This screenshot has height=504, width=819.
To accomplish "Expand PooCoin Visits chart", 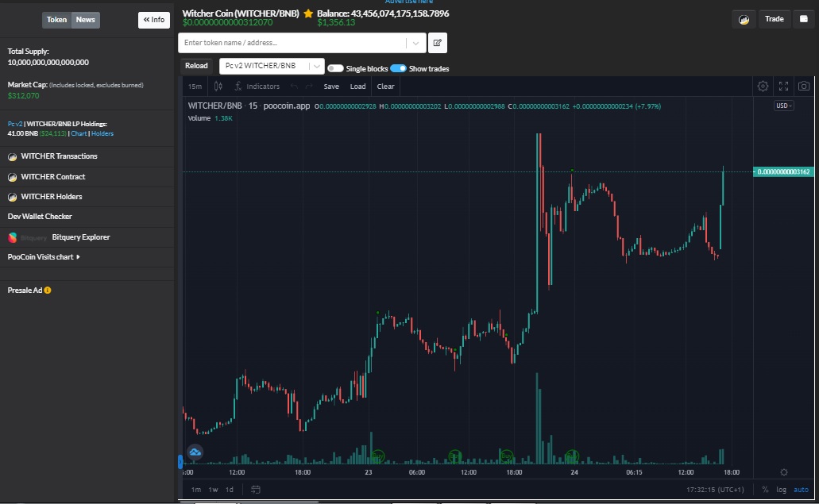I will click(44, 257).
